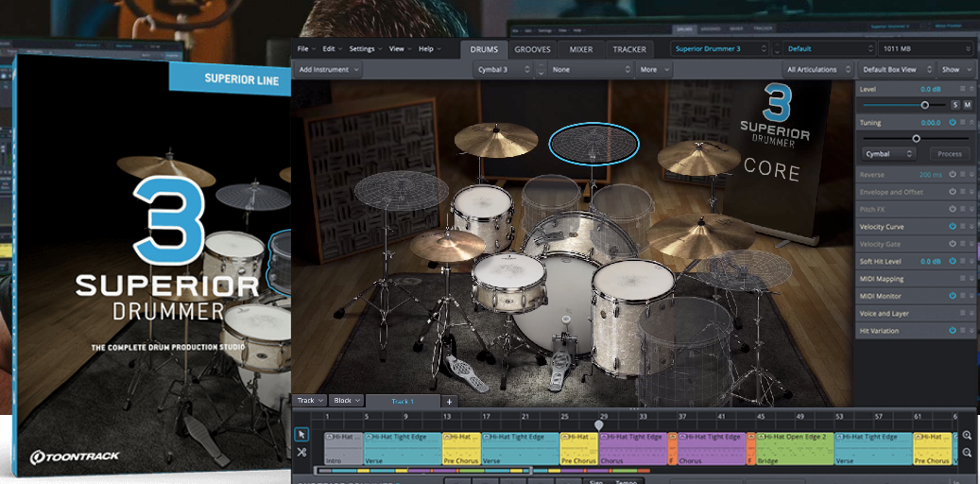
Task: Zoom in on the song track
Action: (x=967, y=436)
